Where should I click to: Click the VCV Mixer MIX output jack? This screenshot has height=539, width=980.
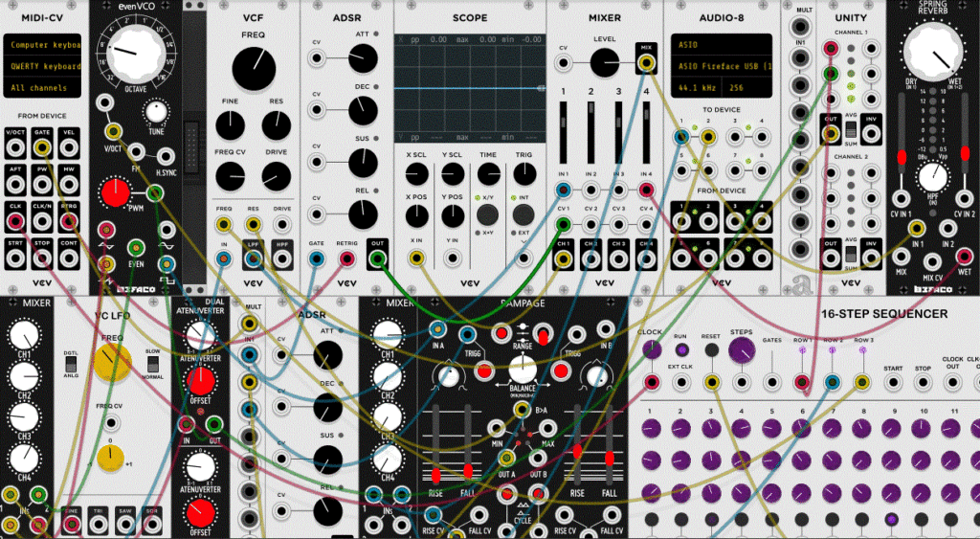[646, 62]
